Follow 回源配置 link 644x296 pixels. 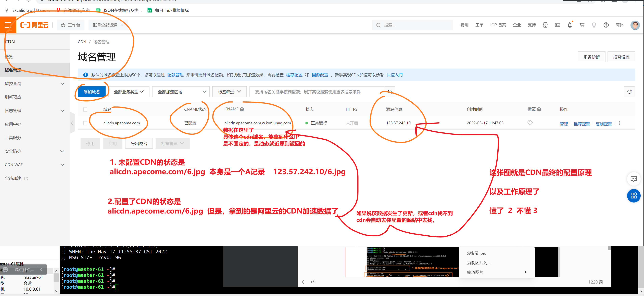point(320,75)
